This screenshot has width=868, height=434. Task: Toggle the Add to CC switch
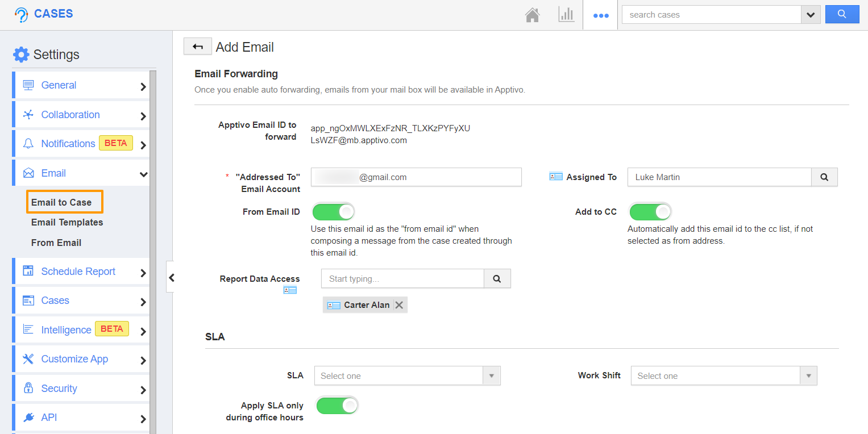pyautogui.click(x=650, y=212)
